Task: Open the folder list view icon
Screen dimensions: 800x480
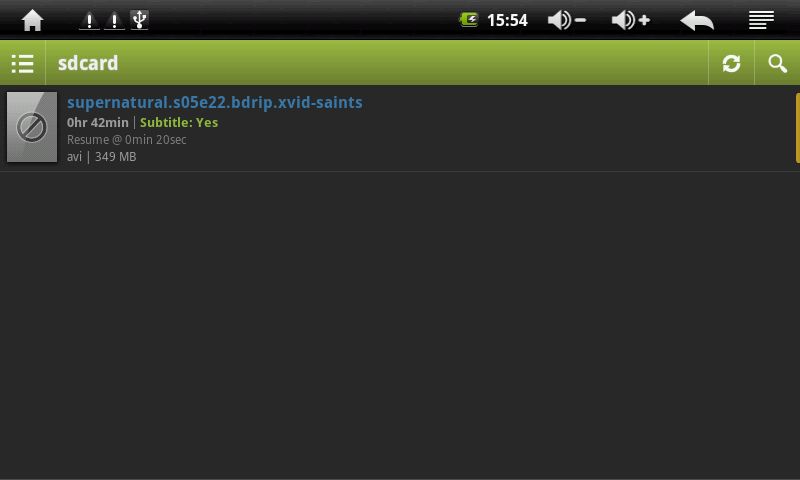Action: click(x=22, y=63)
